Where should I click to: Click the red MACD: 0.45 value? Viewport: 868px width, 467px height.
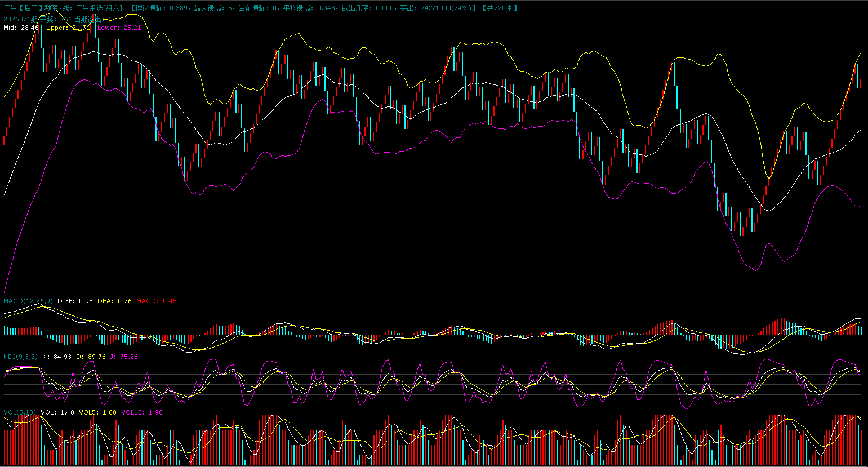[157, 301]
